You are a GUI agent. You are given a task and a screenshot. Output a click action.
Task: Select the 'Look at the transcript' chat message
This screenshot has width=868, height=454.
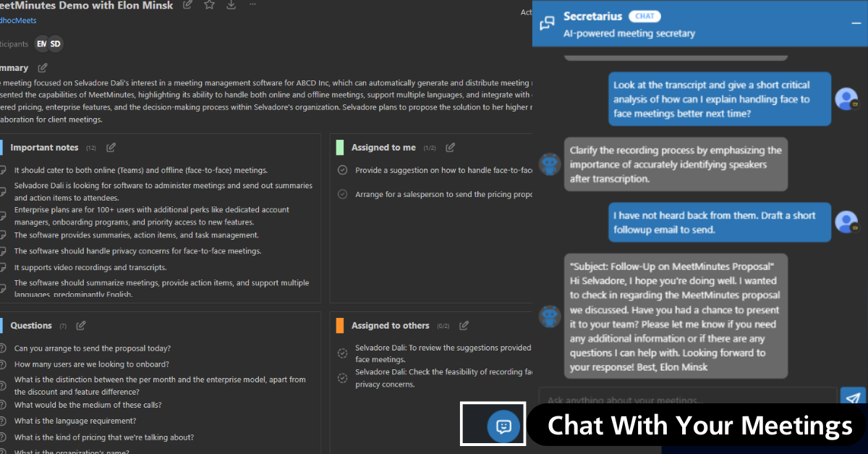click(718, 99)
